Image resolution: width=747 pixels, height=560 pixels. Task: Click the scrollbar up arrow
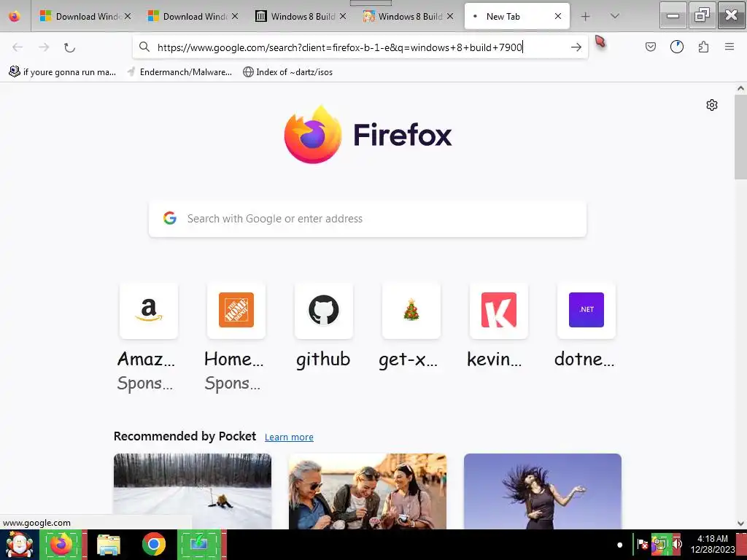[740, 88]
